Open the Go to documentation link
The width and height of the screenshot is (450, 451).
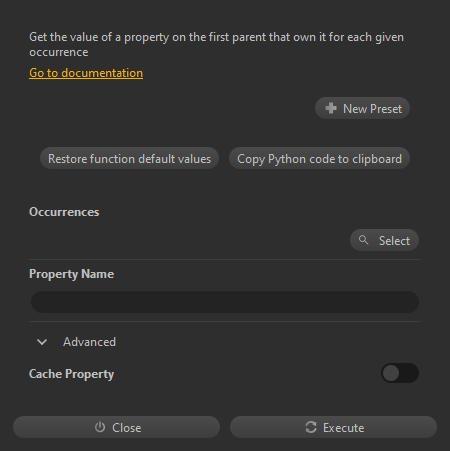(x=86, y=73)
